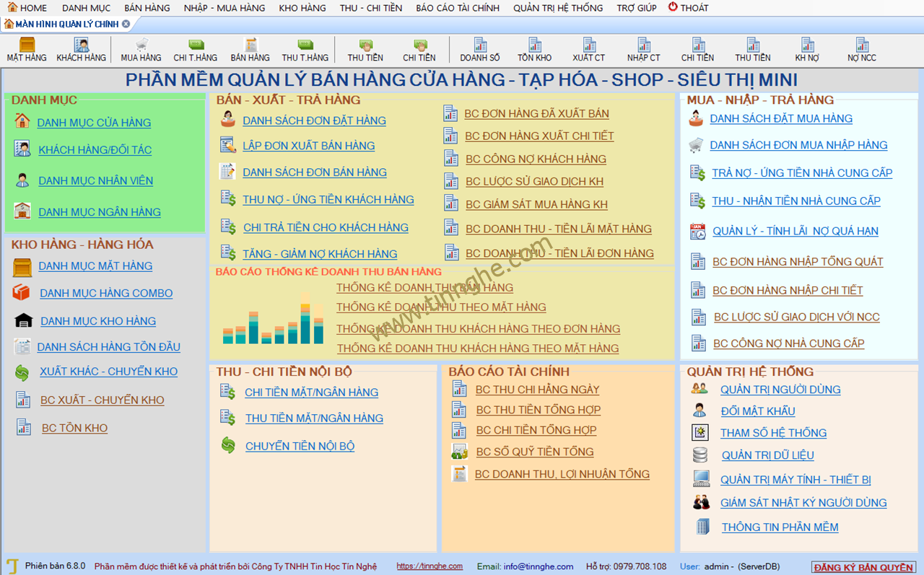This screenshot has width=924, height=575.
Task: Open the DANH MỤC menu
Action: 86,8
